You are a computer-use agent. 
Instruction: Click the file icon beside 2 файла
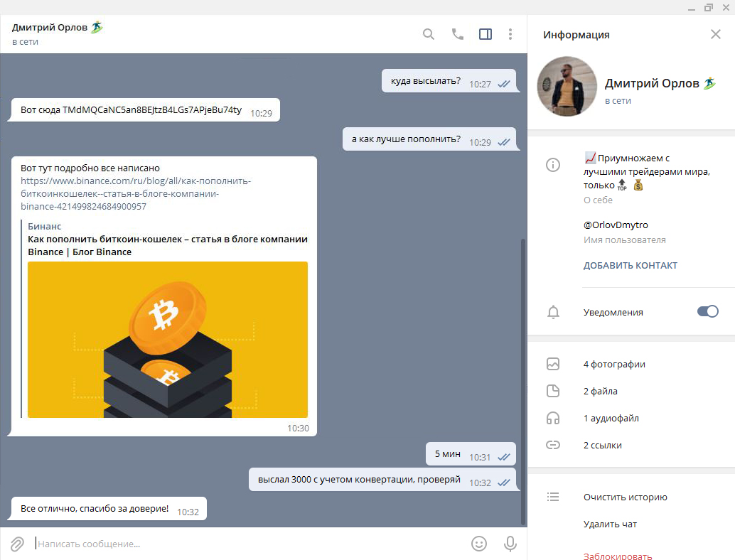point(553,391)
